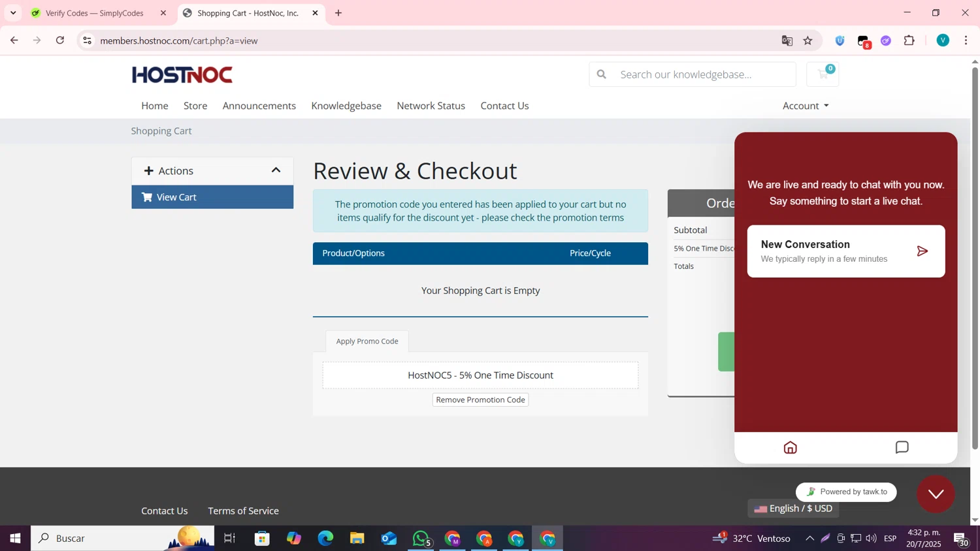The image size is (980, 551).
Task: Open the Terms of Service link
Action: tap(244, 511)
